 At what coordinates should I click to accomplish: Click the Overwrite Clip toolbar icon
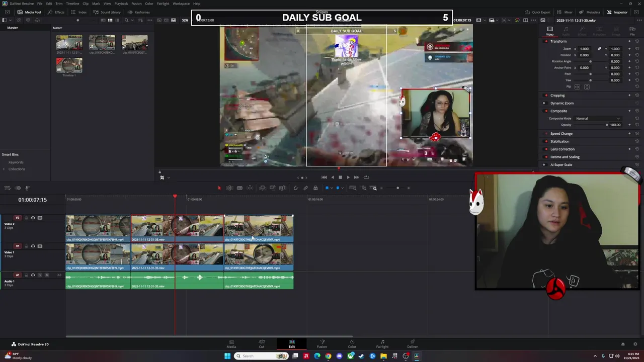[x=272, y=188]
